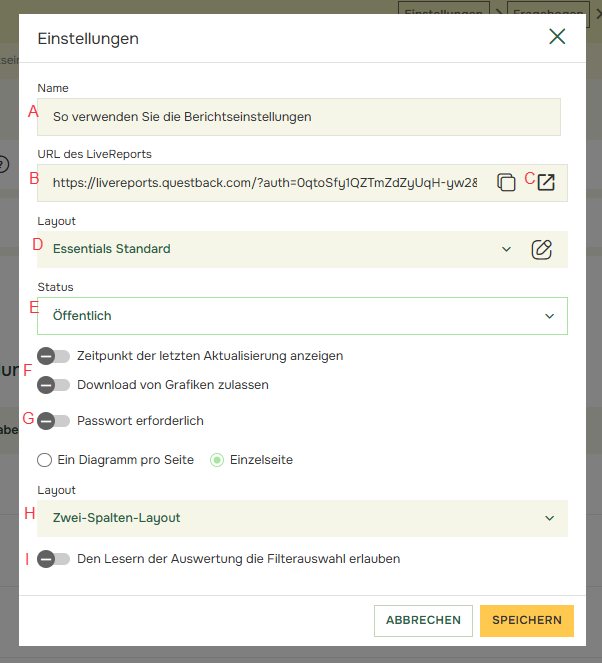
Task: Enable Download von Grafiken zulassen
Action: click(x=54, y=385)
